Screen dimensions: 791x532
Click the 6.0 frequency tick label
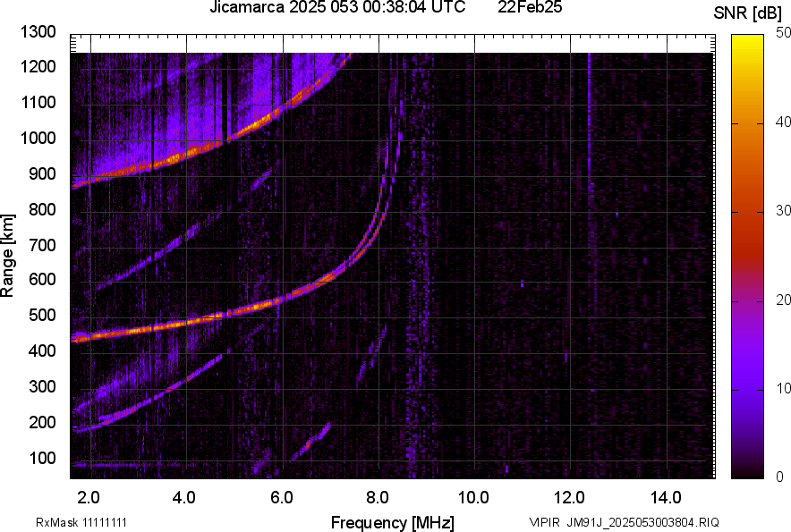pos(281,498)
